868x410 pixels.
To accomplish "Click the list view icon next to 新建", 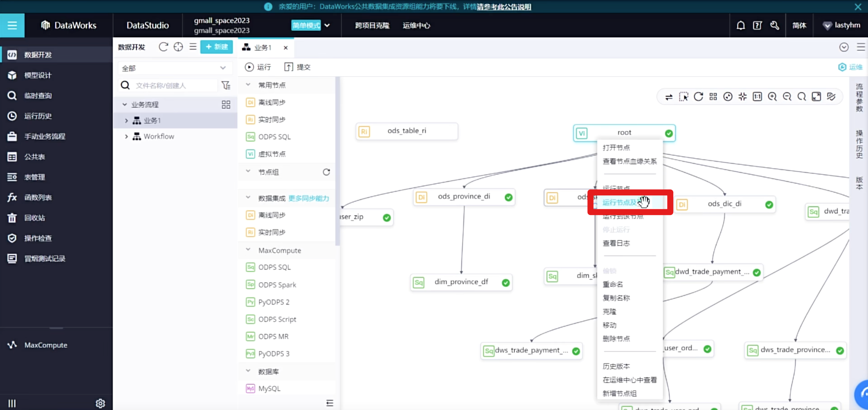I will pyautogui.click(x=193, y=47).
